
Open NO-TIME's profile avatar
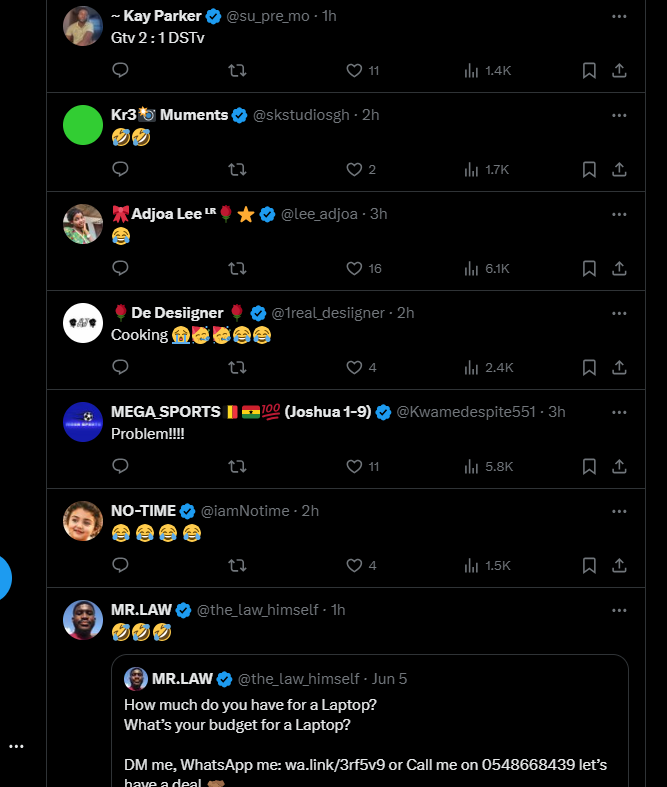pos(83,521)
